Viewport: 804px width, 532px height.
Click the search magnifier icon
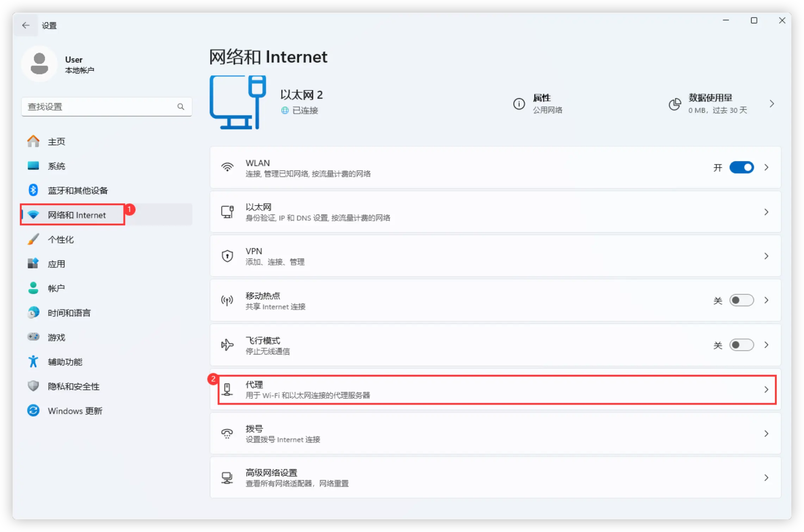pos(181,106)
